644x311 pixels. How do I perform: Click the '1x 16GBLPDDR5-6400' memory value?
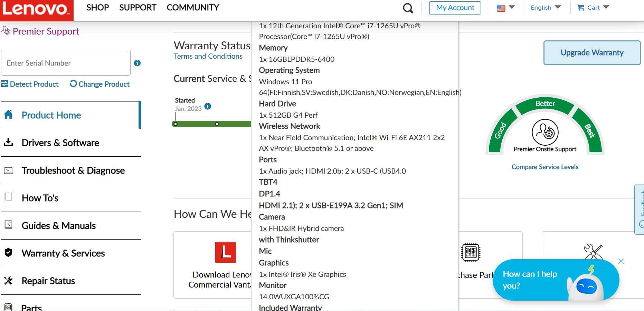point(297,59)
